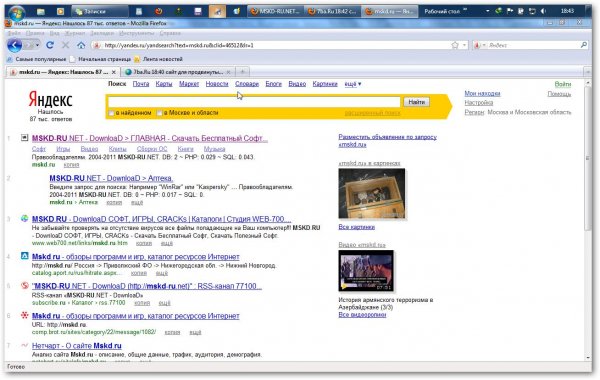600x380 pixels.
Task: Open taskbar folder explorer icon
Action: pyautogui.click(x=41, y=11)
